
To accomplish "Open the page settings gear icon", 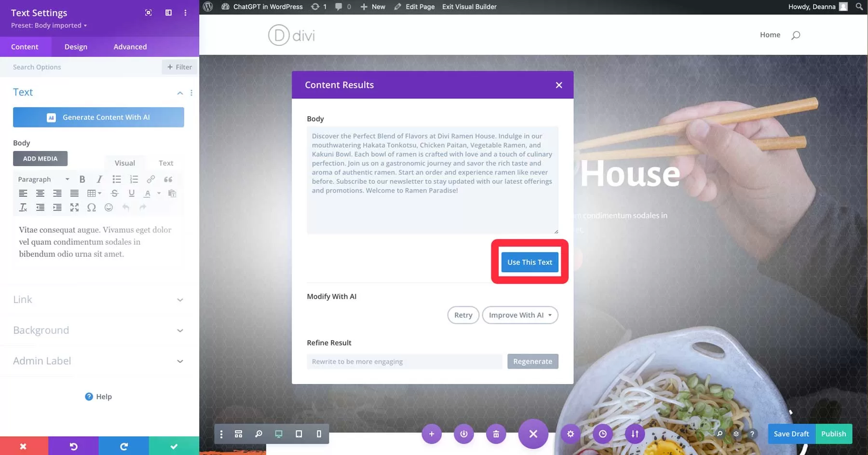I will pyautogui.click(x=570, y=434).
